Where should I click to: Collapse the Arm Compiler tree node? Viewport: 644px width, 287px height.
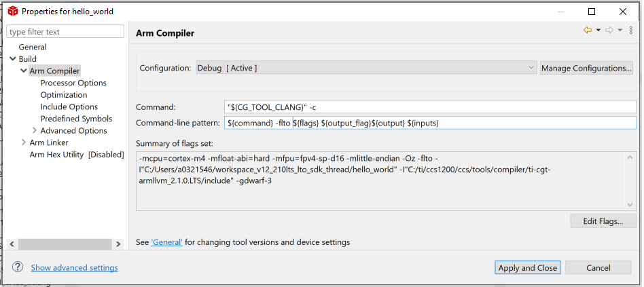point(23,71)
